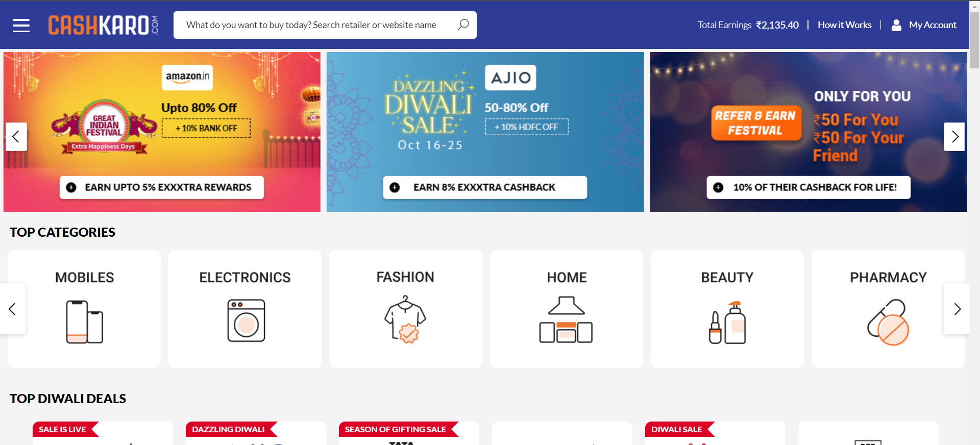Click the +10% HDFC Off coupon

click(x=527, y=127)
